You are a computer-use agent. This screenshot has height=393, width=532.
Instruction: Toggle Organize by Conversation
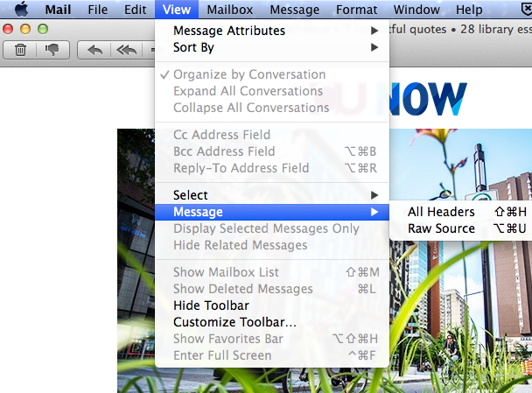coord(248,74)
